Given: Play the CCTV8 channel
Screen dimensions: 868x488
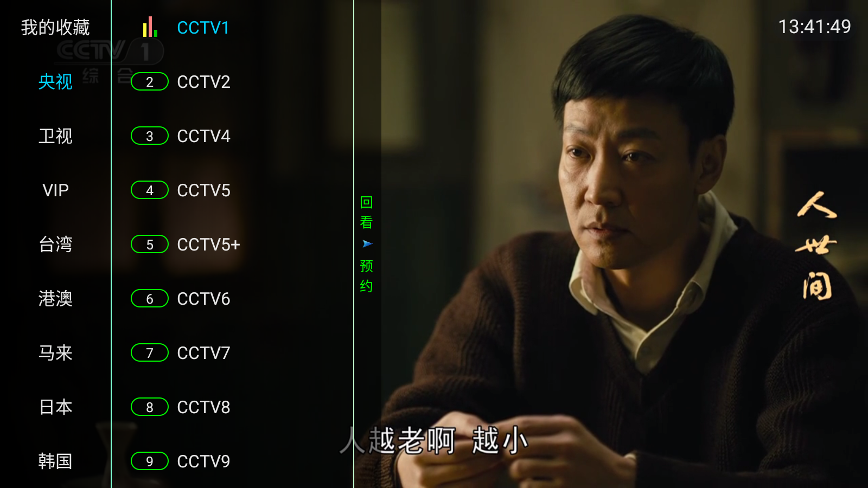Looking at the screenshot, I should [x=203, y=407].
